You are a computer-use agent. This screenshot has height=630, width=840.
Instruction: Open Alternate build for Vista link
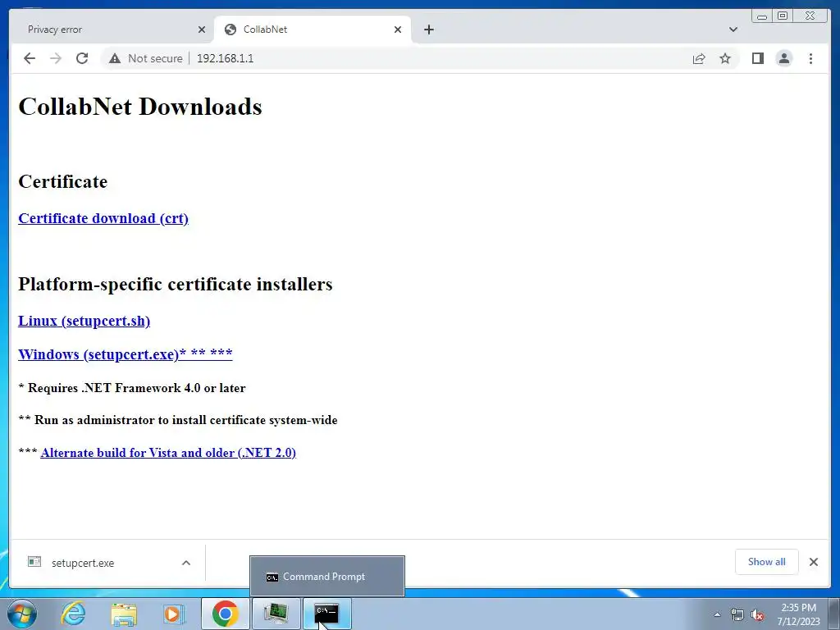coord(168,453)
